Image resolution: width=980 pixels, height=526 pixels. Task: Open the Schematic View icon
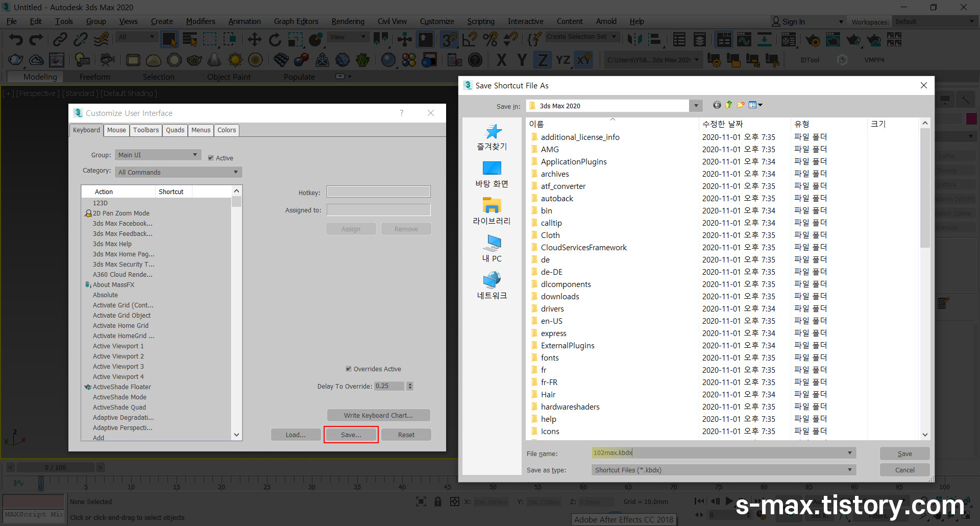click(764, 39)
